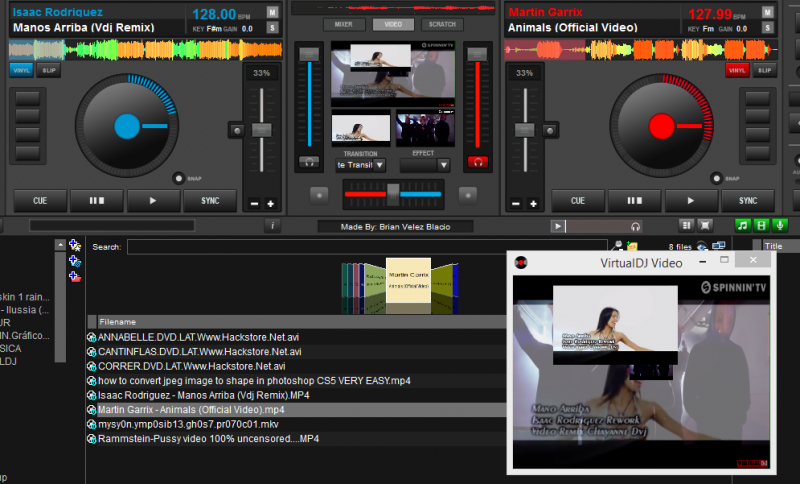This screenshot has width=800, height=484.
Task: Toggle VINYL mode on the right deck
Action: tap(737, 70)
